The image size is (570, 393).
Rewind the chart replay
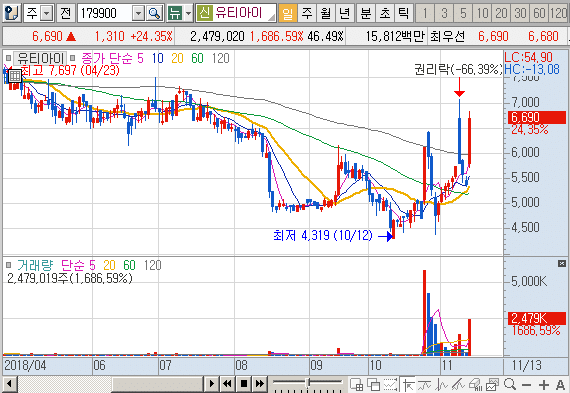[x=227, y=384]
